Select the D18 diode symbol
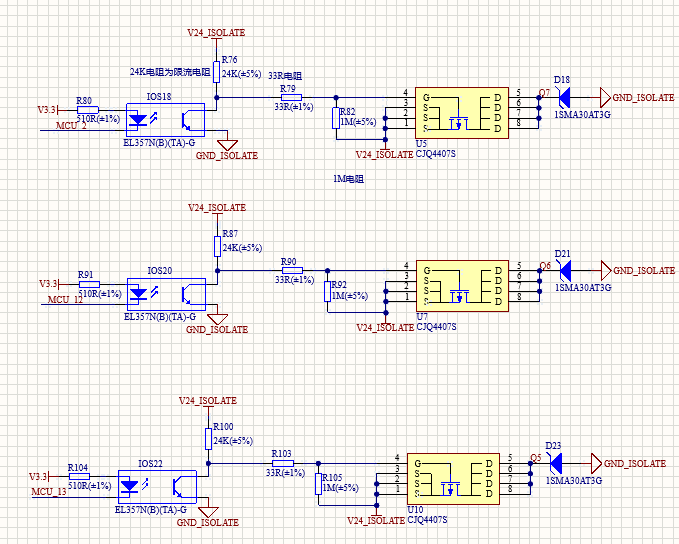679x544 pixels. point(563,97)
